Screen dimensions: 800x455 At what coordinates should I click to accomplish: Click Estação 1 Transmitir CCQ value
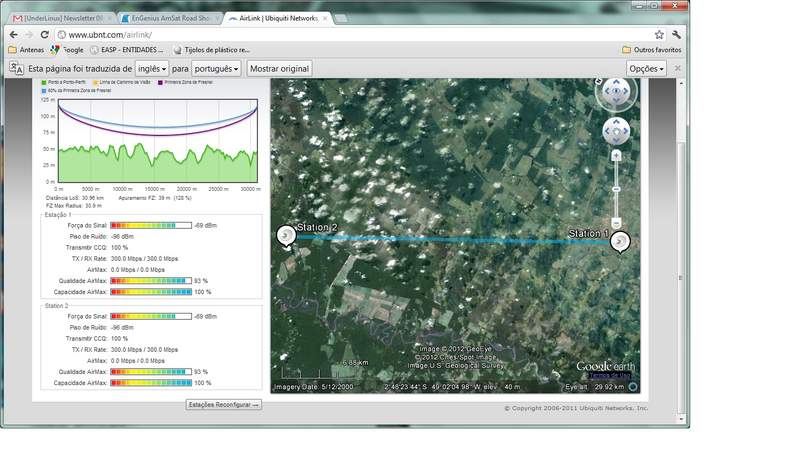(119, 248)
